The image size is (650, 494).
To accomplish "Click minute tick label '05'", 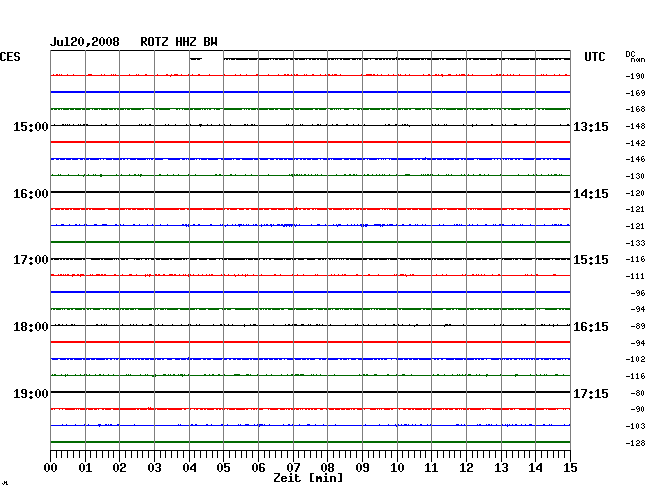I will [x=223, y=468].
